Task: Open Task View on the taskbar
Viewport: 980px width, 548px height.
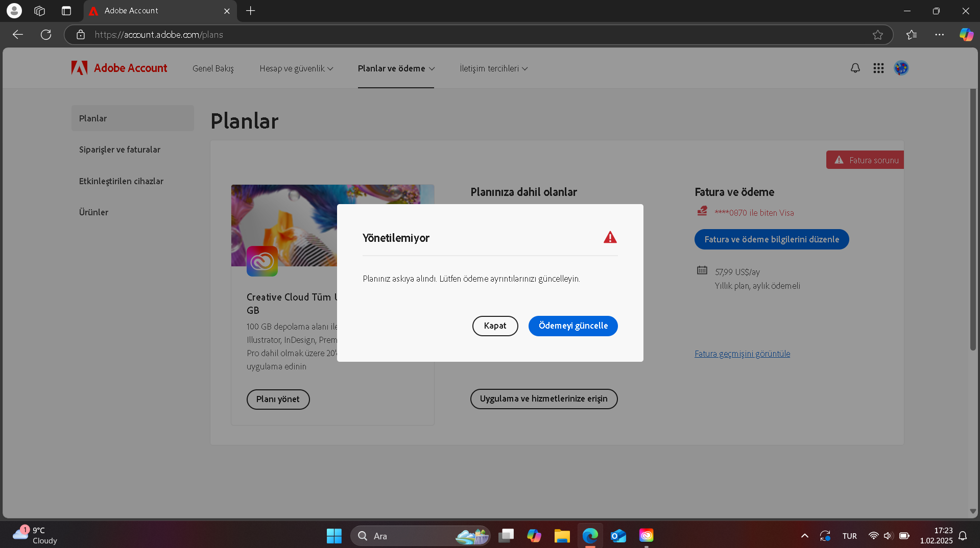Action: (x=506, y=536)
